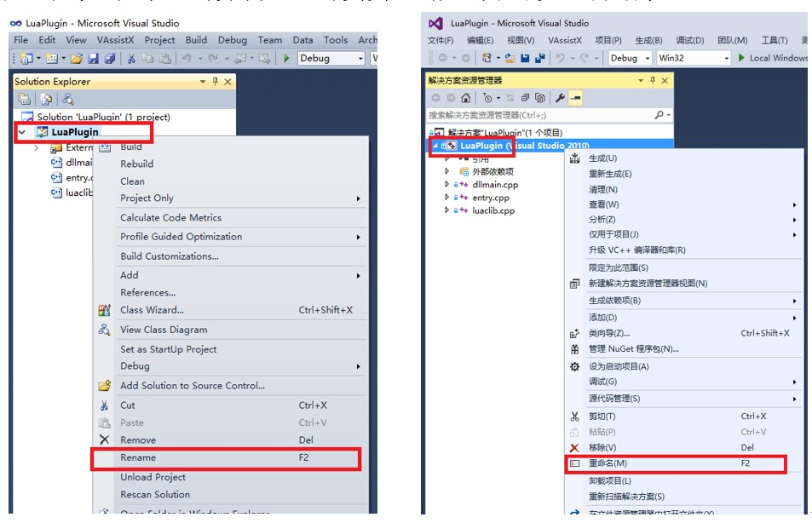Collapse LuaPlugin project node in English Solution Explorer
This screenshot has width=812, height=523.
[x=22, y=133]
